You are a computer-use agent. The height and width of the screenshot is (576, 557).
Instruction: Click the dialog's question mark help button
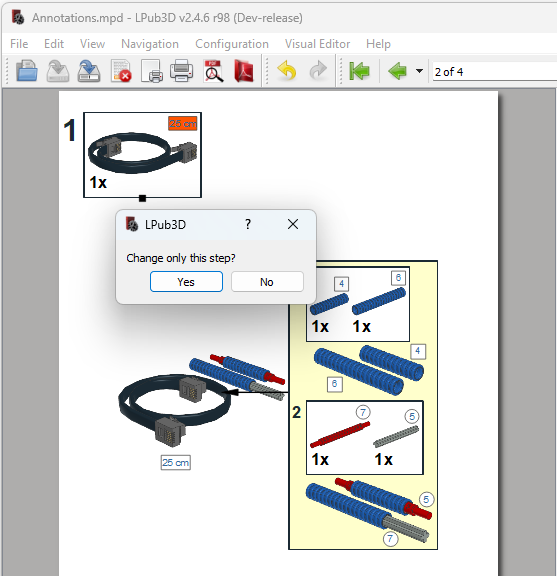[248, 224]
